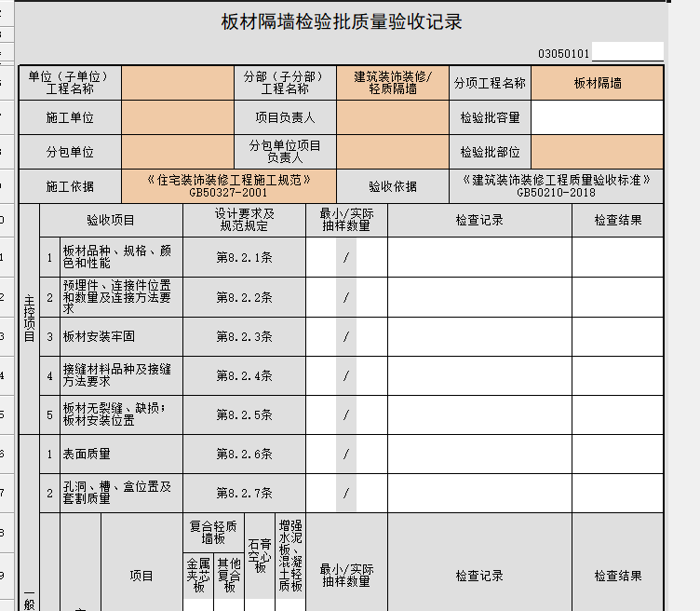
Task: Click the 分包单位 input cell
Action: 177,152
